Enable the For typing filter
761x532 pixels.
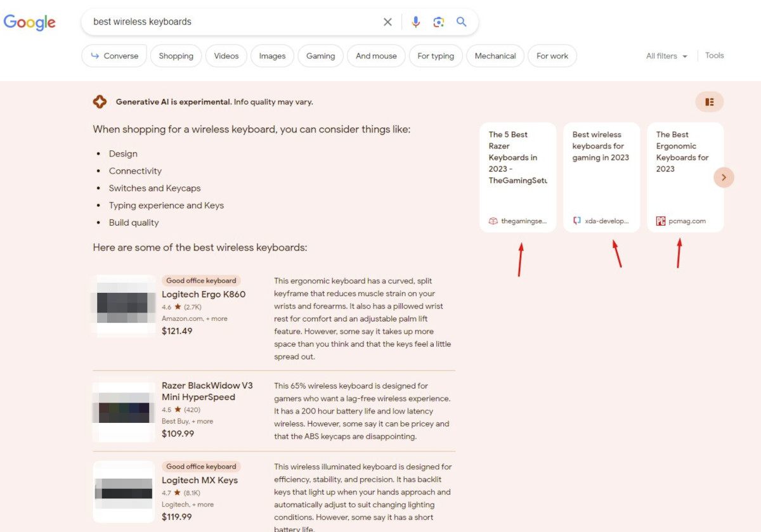tap(436, 56)
